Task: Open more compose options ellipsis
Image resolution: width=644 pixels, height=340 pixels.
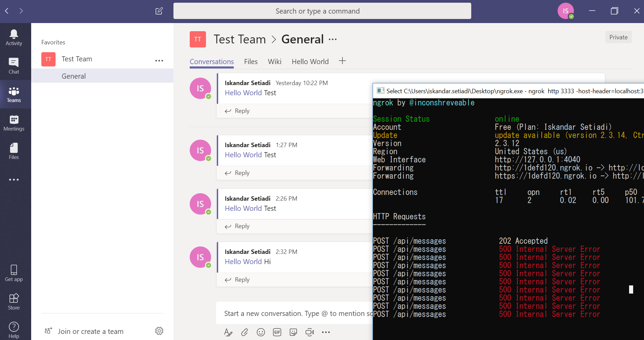Action: 326,332
